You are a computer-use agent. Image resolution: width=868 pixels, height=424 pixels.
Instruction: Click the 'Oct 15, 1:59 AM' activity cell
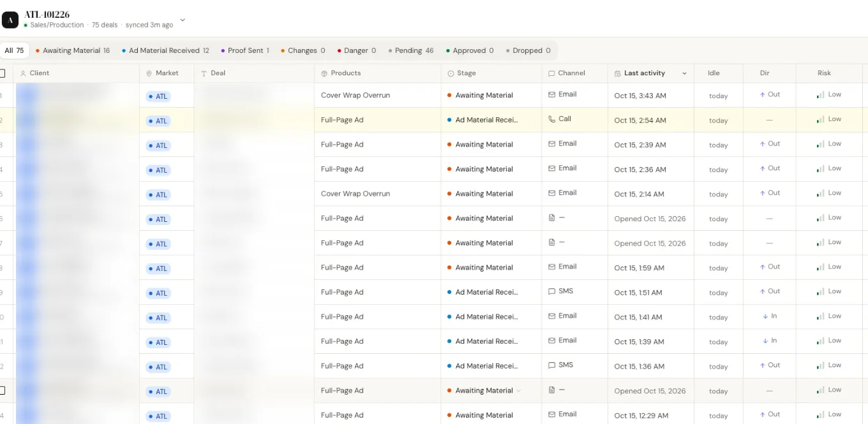pyautogui.click(x=640, y=268)
